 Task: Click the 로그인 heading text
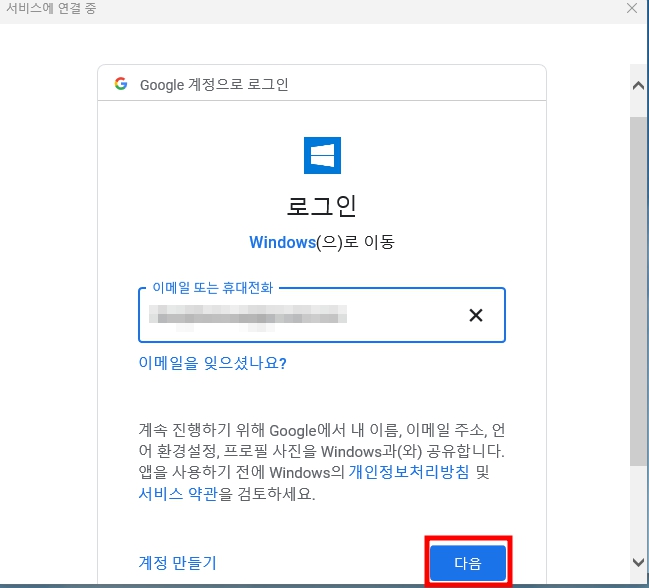click(322, 206)
